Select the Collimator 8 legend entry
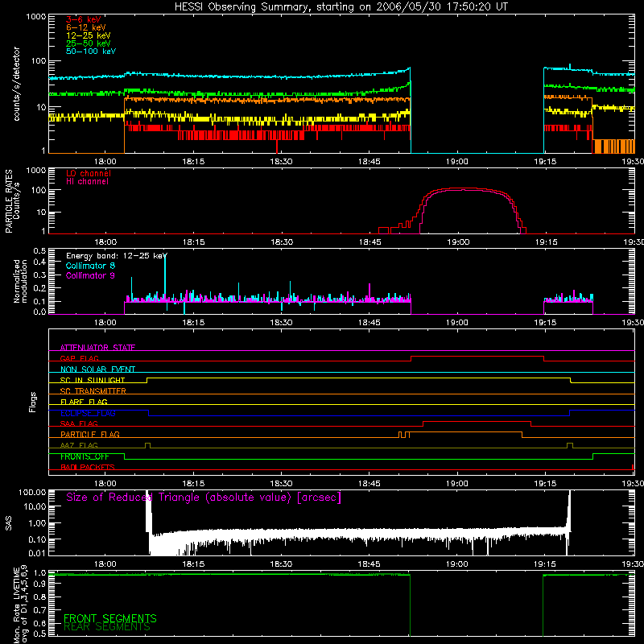 pos(90,266)
